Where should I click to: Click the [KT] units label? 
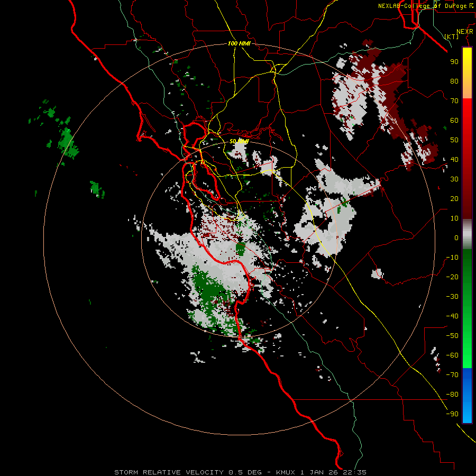click(452, 36)
